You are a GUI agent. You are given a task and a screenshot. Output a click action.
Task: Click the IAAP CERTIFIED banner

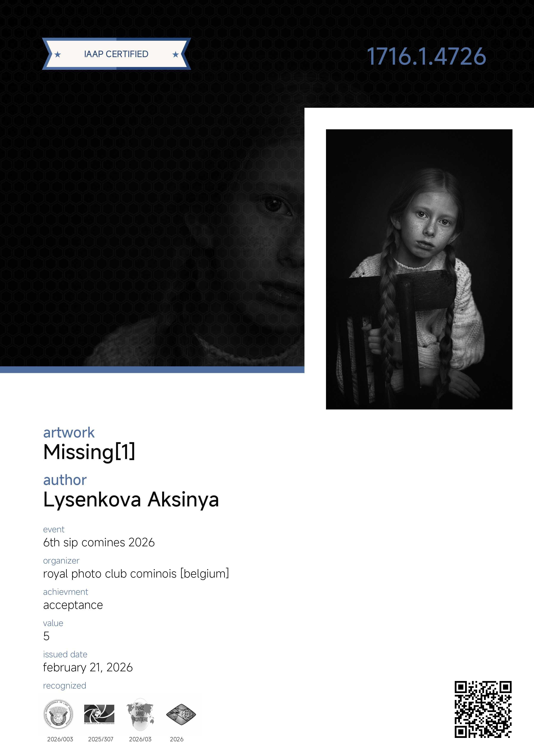point(116,54)
